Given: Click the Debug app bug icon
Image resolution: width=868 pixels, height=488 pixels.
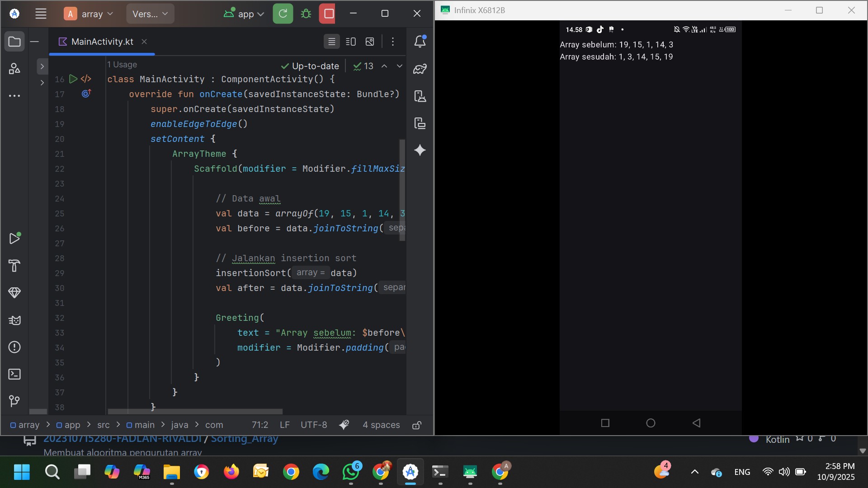Looking at the screenshot, I should click(x=306, y=14).
